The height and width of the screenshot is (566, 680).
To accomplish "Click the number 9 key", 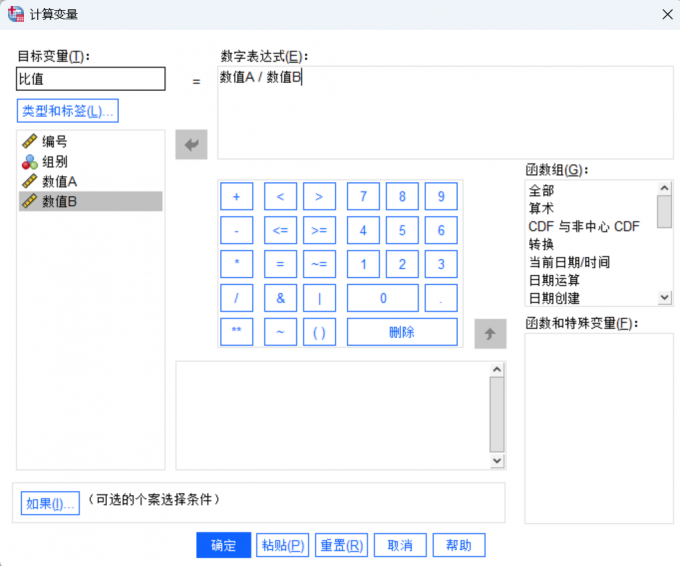I will pos(441,196).
